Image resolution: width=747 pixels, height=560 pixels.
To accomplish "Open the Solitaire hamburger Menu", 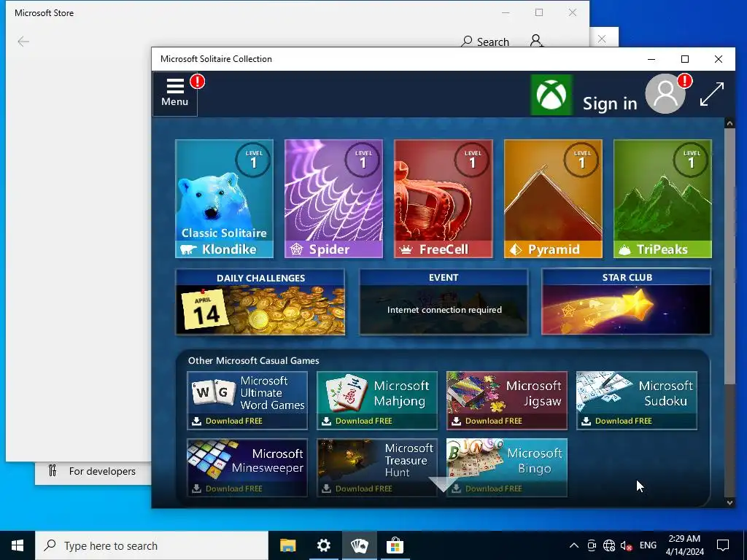I will 175,93.
